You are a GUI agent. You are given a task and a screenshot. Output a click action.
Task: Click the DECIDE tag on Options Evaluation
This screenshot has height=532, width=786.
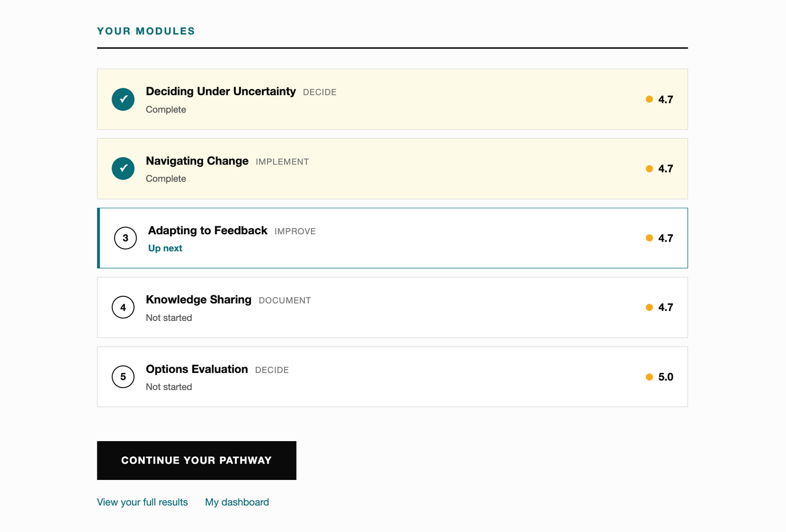coord(272,370)
